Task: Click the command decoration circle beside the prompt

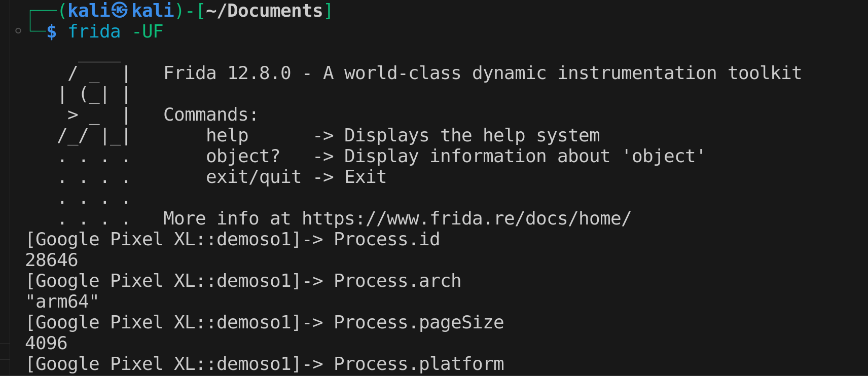Action: pyautogui.click(x=18, y=31)
